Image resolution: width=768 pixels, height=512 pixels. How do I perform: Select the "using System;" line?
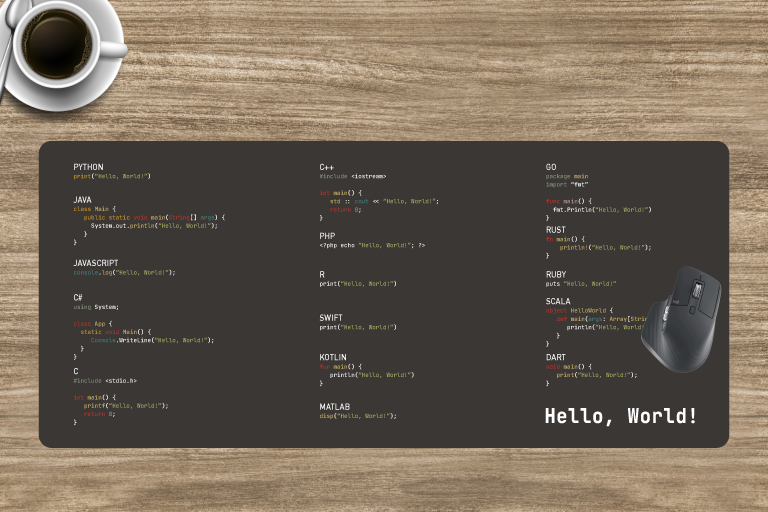[x=96, y=307]
